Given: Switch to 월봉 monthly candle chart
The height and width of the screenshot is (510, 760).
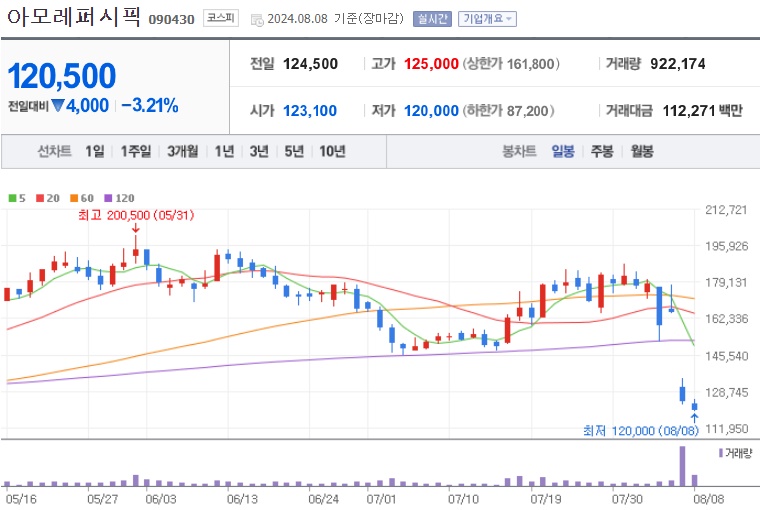Looking at the screenshot, I should pos(642,151).
